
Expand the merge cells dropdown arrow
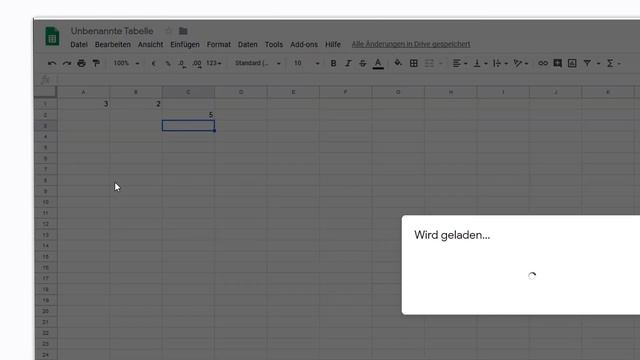[x=440, y=64]
